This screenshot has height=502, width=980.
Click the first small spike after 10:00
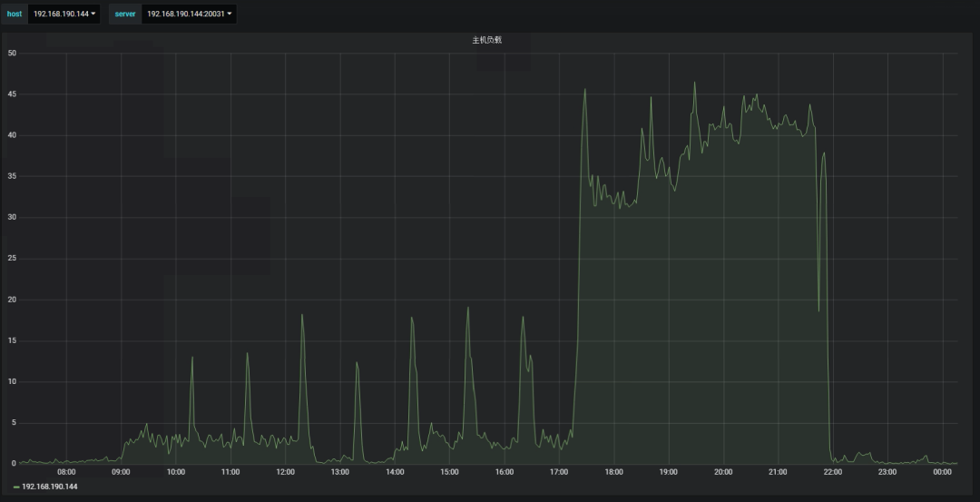click(x=191, y=358)
